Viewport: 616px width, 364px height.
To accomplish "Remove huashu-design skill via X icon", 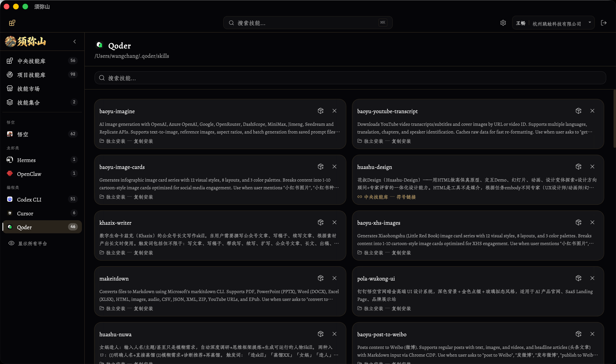I will (592, 167).
